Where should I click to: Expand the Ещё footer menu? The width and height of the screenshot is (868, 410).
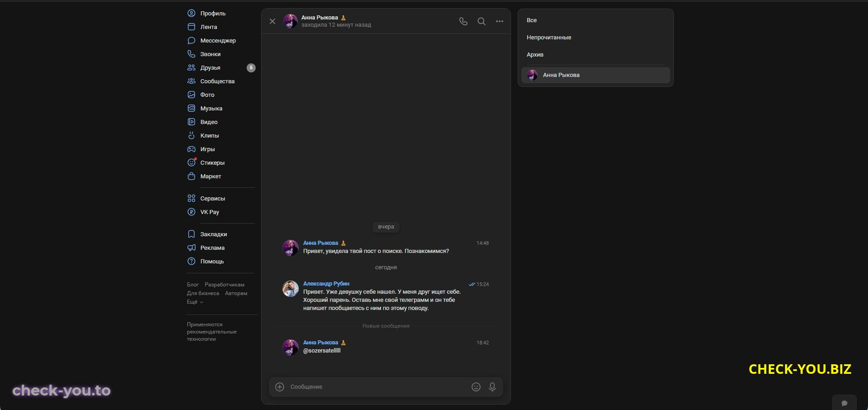click(195, 302)
